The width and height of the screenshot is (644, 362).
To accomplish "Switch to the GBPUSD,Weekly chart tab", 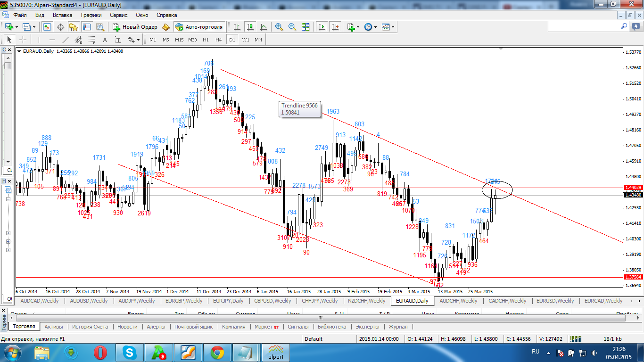I will 272,301.
